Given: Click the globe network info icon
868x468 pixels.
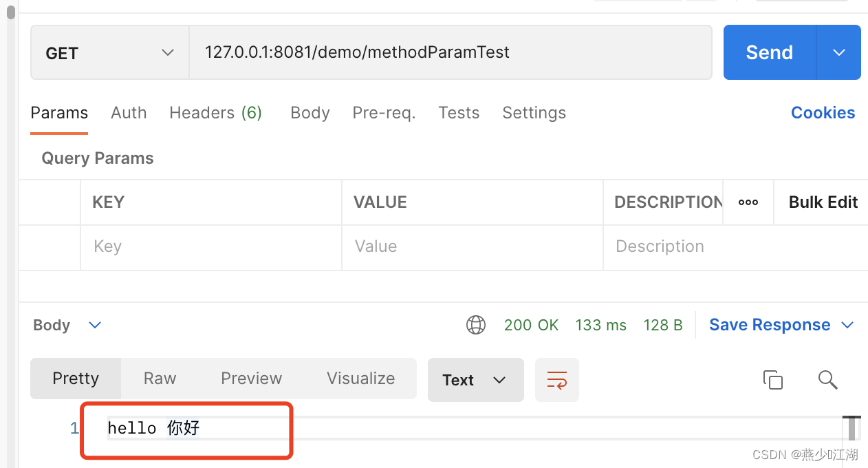Looking at the screenshot, I should [476, 325].
